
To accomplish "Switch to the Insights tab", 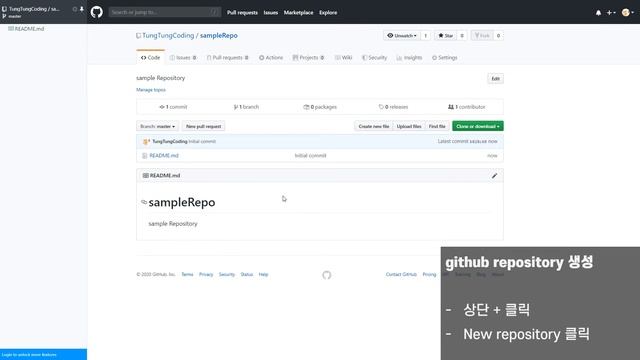I will click(x=409, y=58).
